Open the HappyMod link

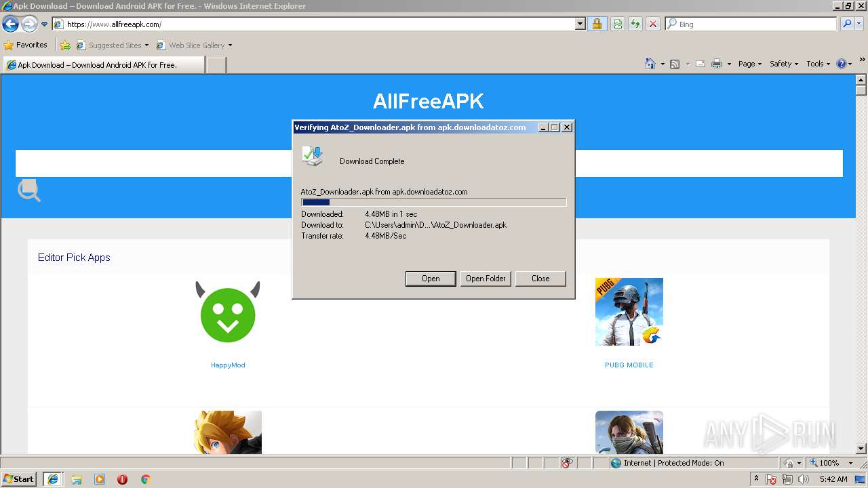click(x=228, y=365)
